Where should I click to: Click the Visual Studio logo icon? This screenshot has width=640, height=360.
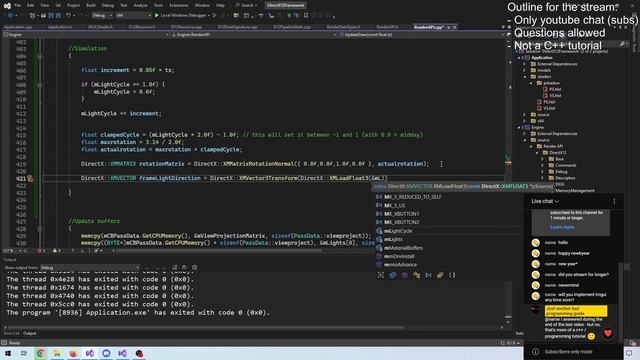[7, 6]
